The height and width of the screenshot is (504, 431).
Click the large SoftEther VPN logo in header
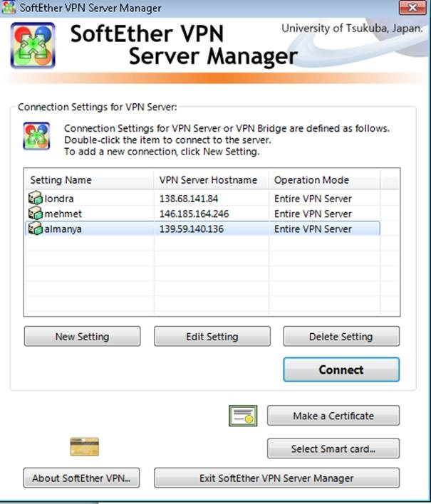[33, 46]
